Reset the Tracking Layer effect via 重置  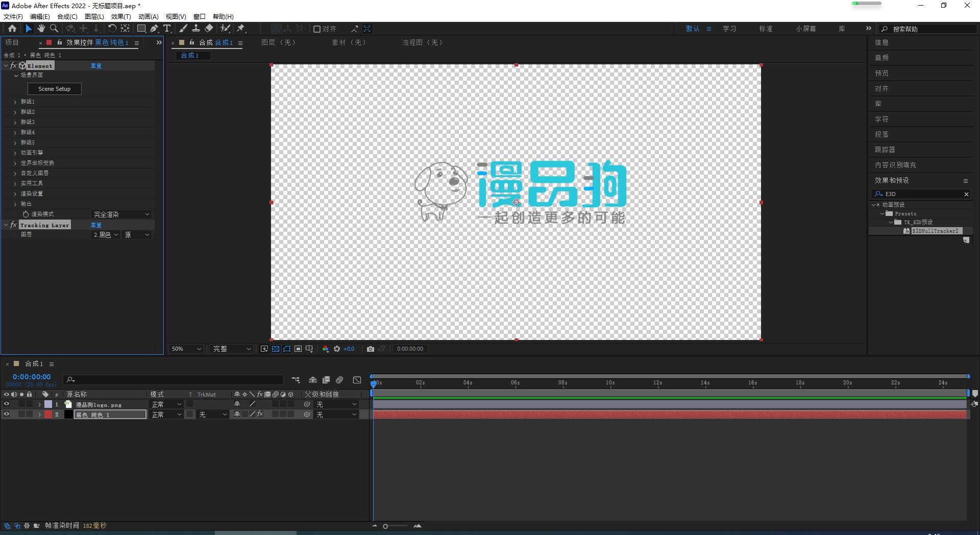(x=96, y=225)
